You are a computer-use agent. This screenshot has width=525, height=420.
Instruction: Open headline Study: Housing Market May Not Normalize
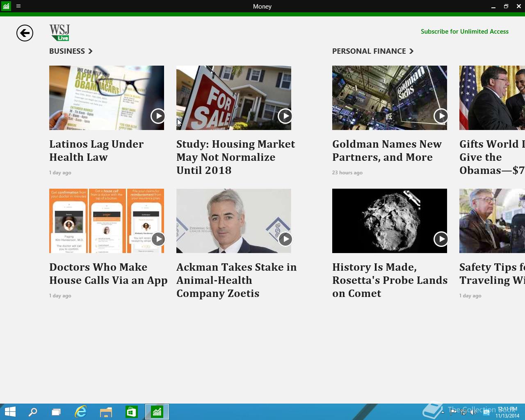coord(236,157)
